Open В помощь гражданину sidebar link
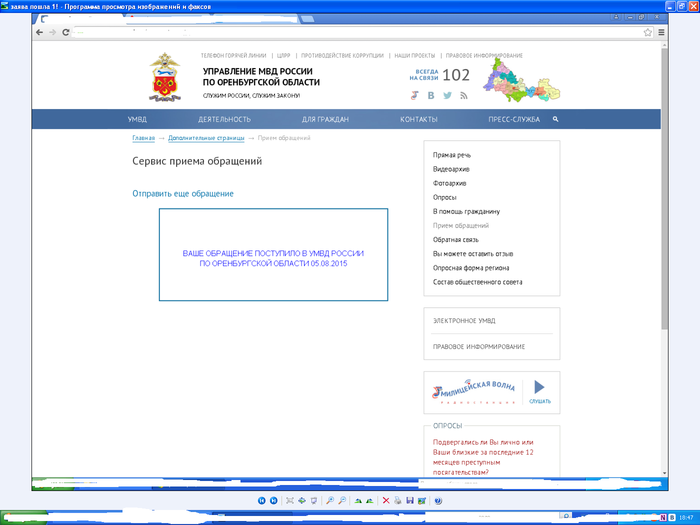Image resolution: width=700 pixels, height=525 pixels. click(x=467, y=212)
